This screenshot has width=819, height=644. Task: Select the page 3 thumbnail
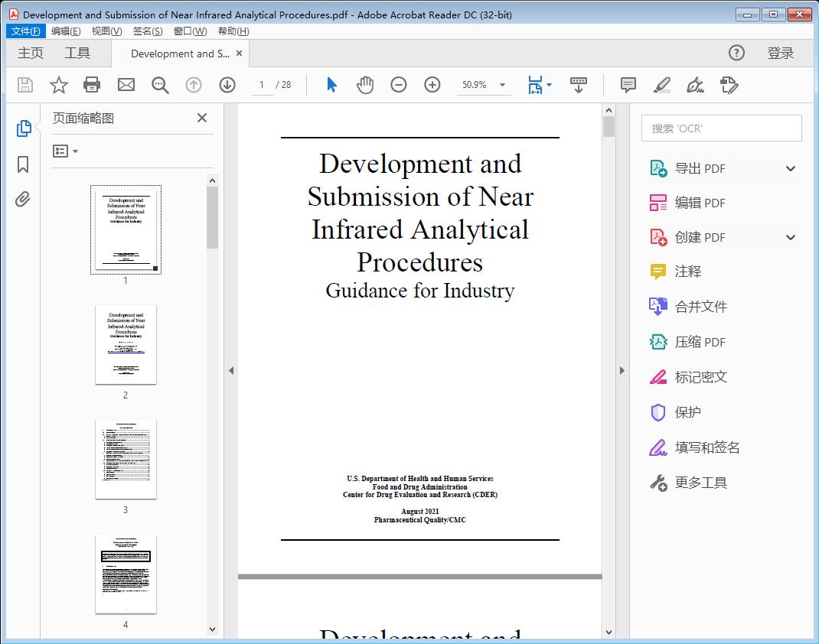126,459
